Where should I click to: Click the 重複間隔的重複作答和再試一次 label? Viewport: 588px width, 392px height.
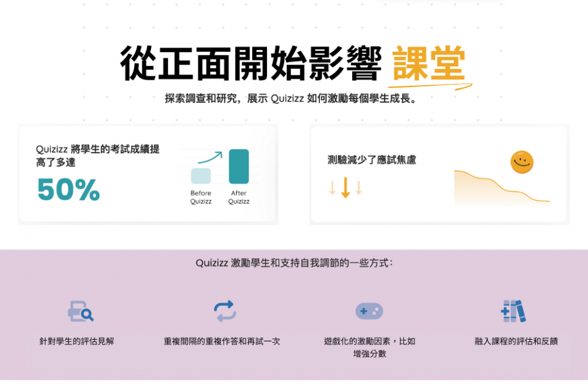tap(222, 341)
